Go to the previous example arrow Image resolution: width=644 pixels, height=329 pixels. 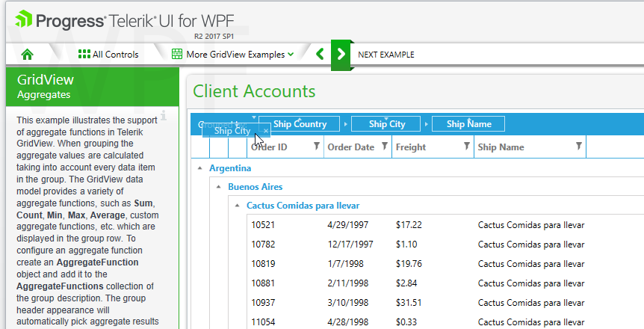pos(320,54)
